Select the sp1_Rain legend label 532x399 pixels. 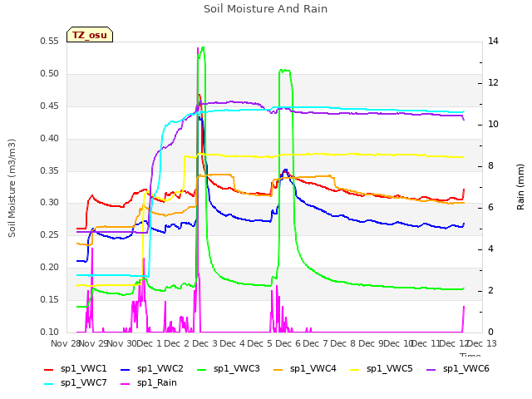[x=157, y=383]
